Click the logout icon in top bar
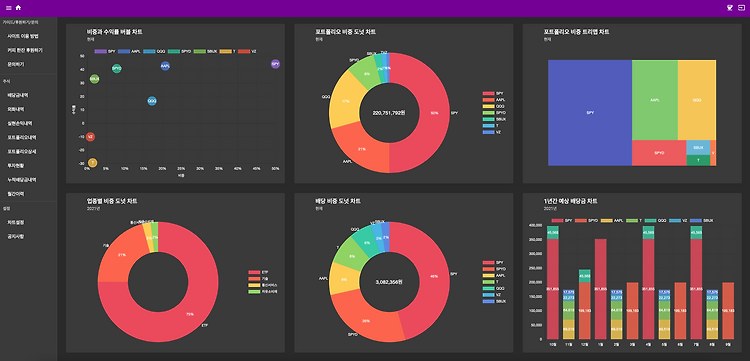 (x=741, y=8)
